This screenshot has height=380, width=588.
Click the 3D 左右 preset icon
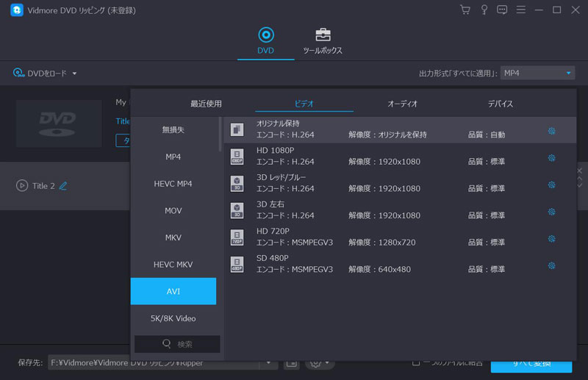click(x=237, y=211)
